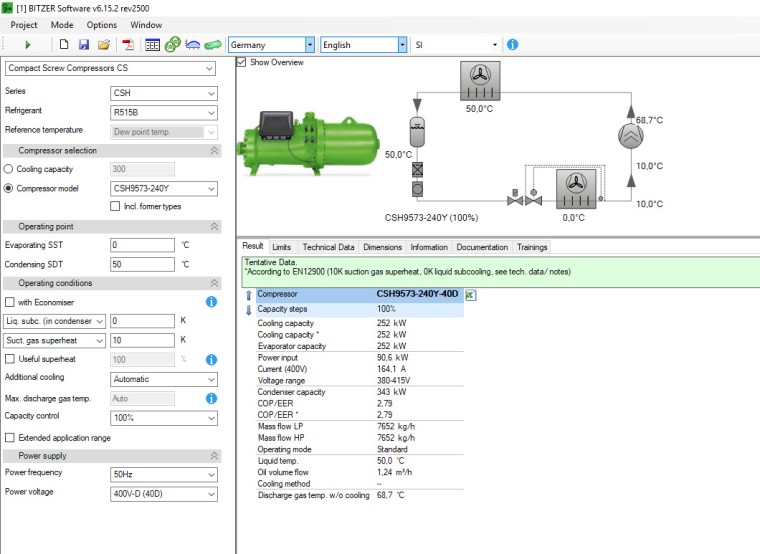Switch to the Dimensions tab

(x=382, y=247)
